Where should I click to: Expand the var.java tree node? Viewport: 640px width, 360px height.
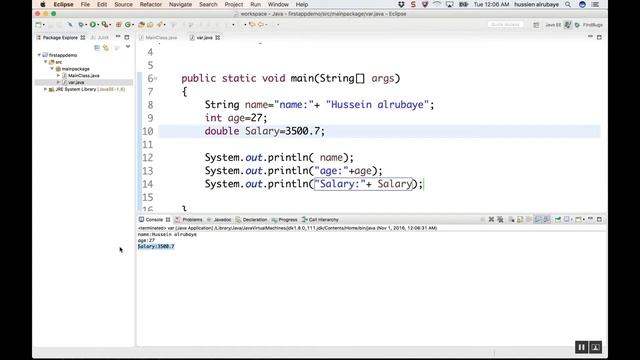58,82
